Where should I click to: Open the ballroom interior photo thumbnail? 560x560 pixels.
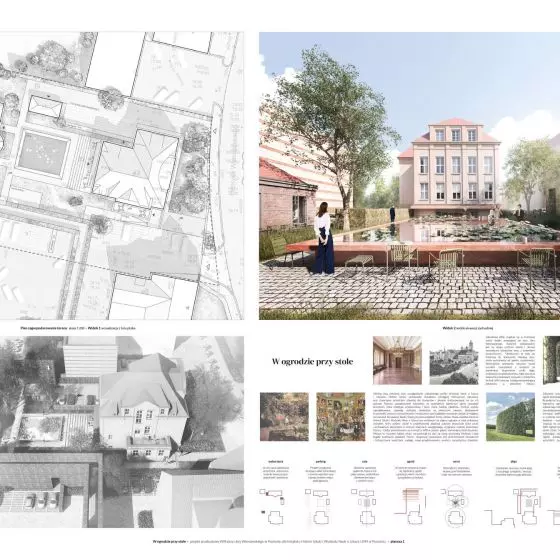click(397, 360)
